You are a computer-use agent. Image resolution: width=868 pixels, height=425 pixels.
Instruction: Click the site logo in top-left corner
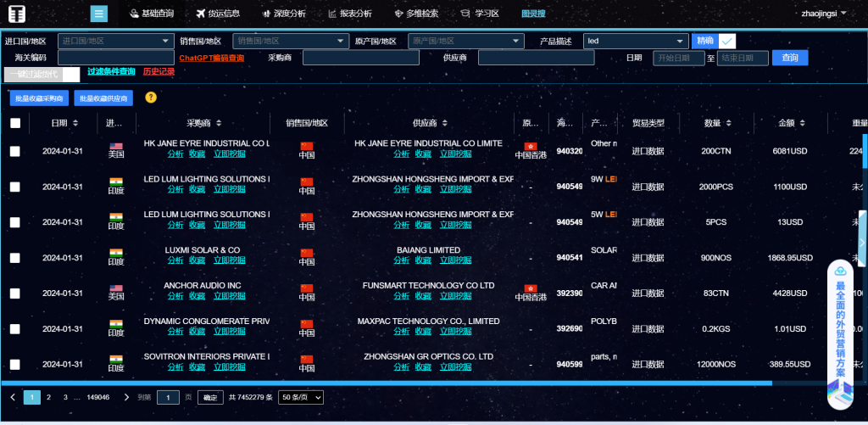coord(17,14)
